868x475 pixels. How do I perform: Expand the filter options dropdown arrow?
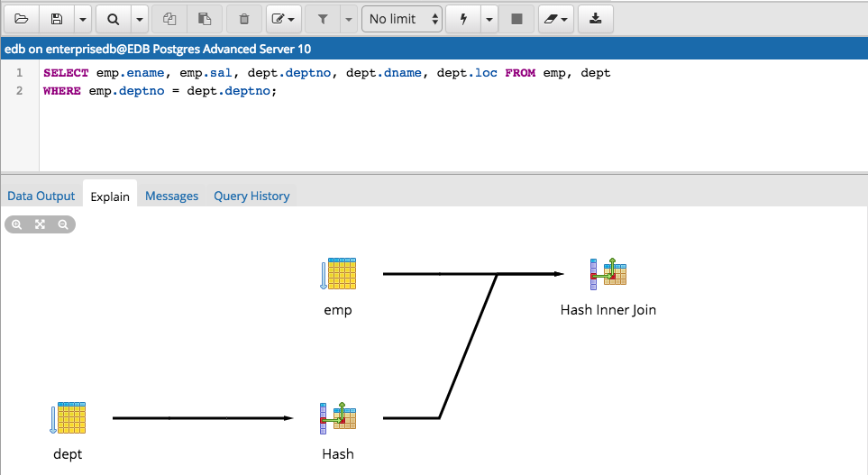pyautogui.click(x=349, y=19)
